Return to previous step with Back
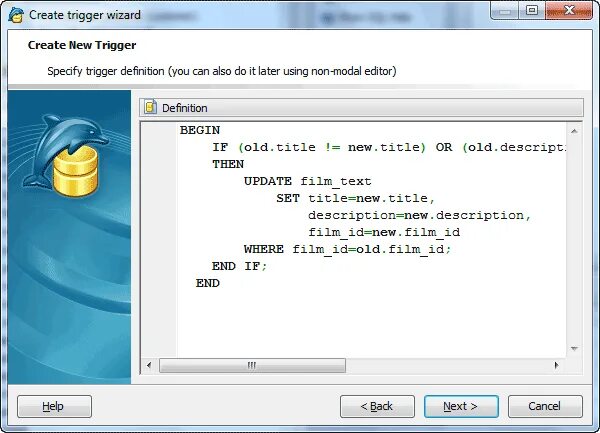Viewport: 600px width, 433px height. coord(377,406)
